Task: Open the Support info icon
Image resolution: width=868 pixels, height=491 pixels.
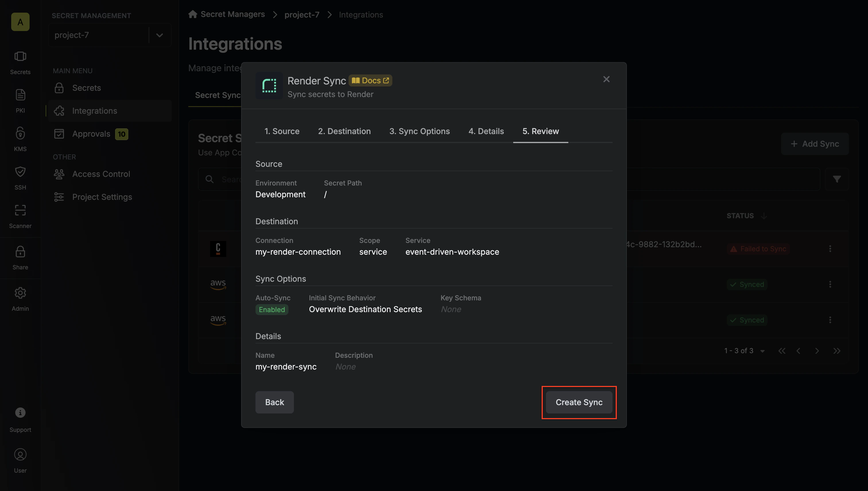Action: [20, 420]
